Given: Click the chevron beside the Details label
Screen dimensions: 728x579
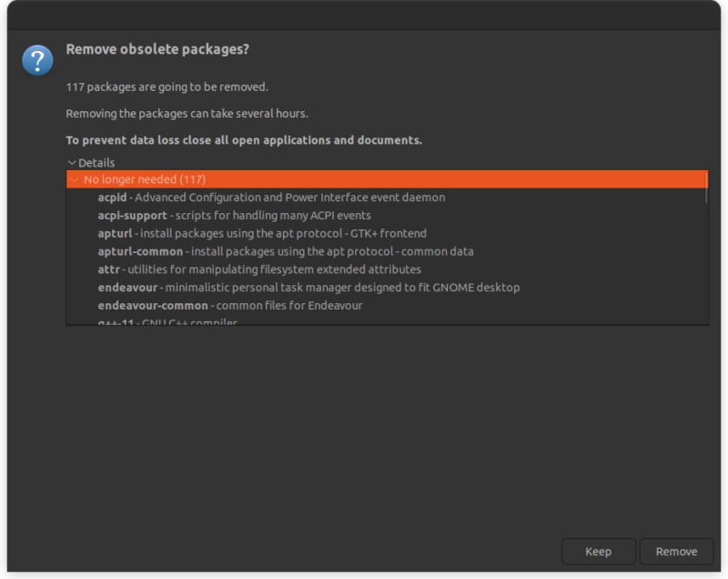Looking at the screenshot, I should 71,162.
